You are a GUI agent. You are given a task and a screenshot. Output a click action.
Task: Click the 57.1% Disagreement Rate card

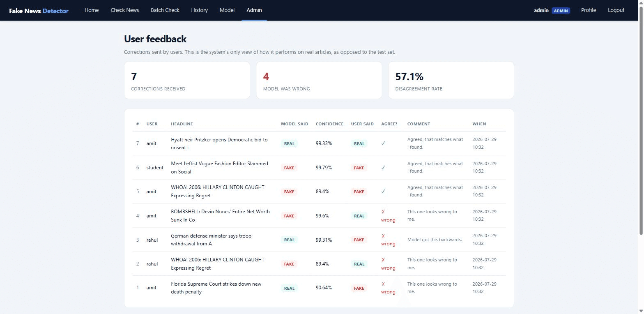click(x=451, y=80)
